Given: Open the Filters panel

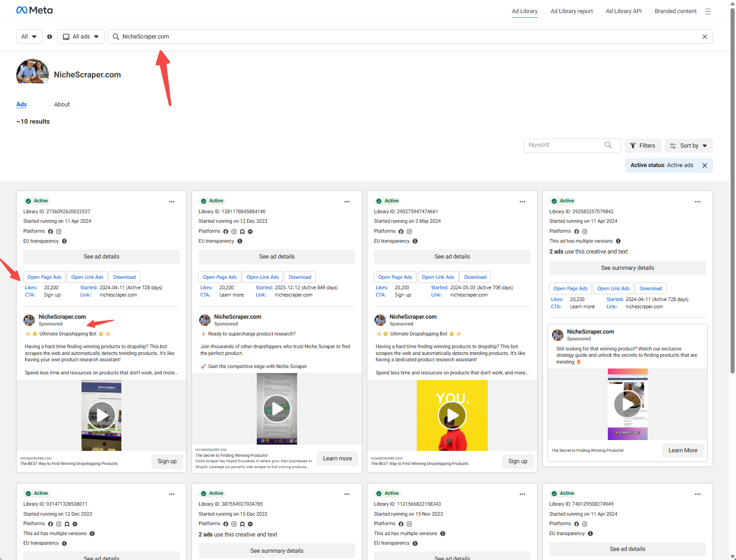Looking at the screenshot, I should tap(643, 146).
